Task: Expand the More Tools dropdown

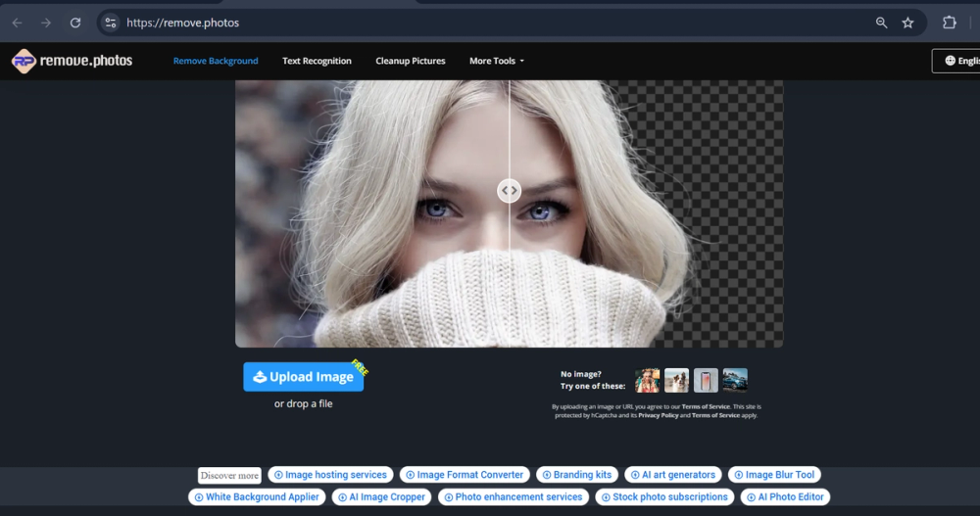Action: [497, 61]
